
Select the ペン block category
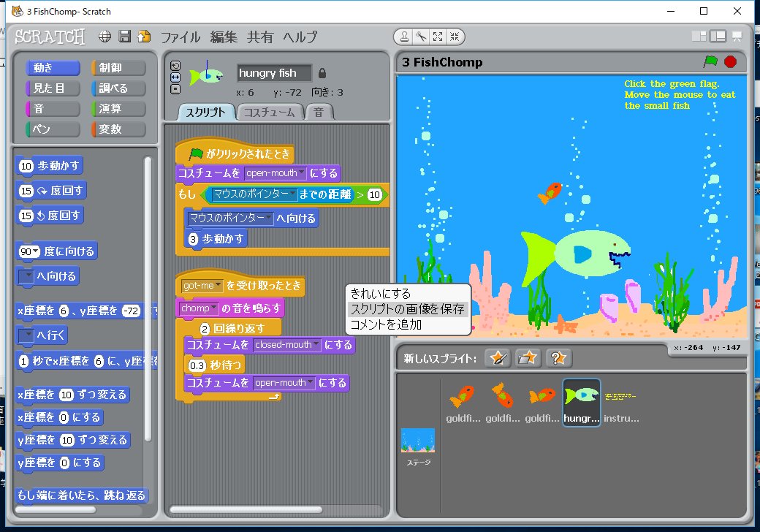pos(53,129)
